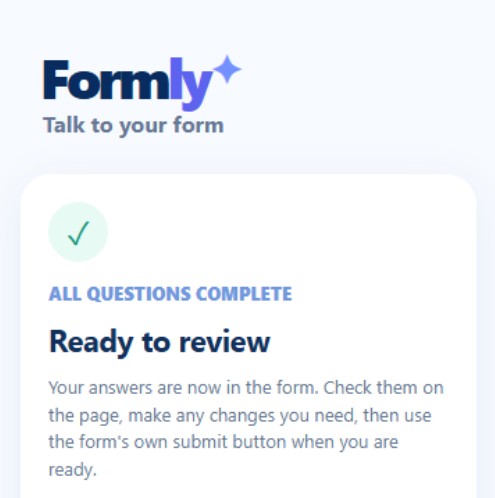Click the "Ready to review" heading
This screenshot has height=498, width=495.
tap(159, 342)
